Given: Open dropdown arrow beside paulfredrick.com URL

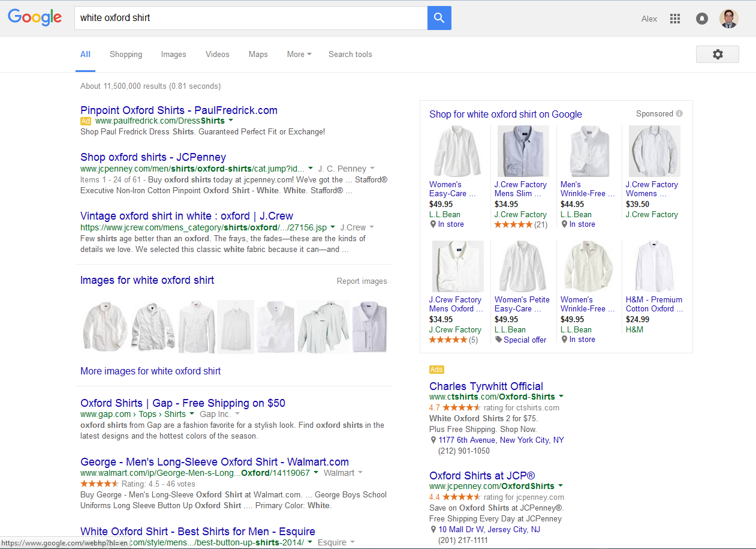Looking at the screenshot, I should [231, 121].
